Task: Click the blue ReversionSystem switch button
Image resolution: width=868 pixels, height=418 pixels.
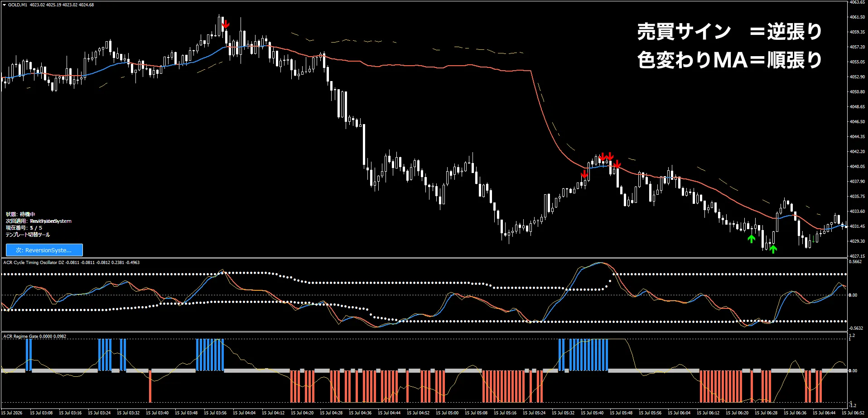Action: [x=44, y=250]
